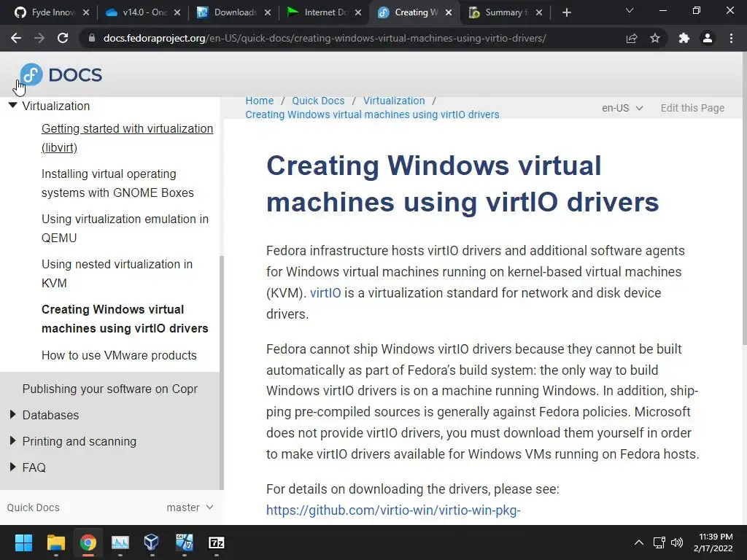Viewport: 747px width, 560px height.
Task: Open the master version dropdown
Action: tap(190, 507)
